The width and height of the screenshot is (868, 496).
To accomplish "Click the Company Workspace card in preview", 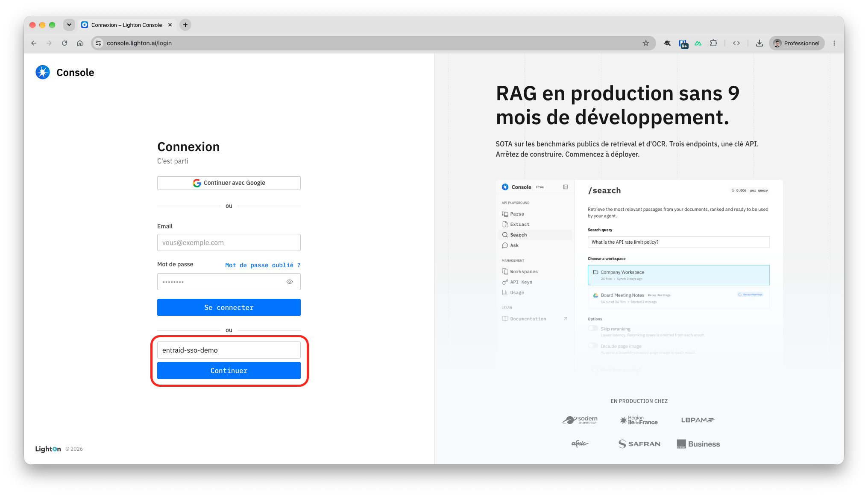I will (x=678, y=275).
